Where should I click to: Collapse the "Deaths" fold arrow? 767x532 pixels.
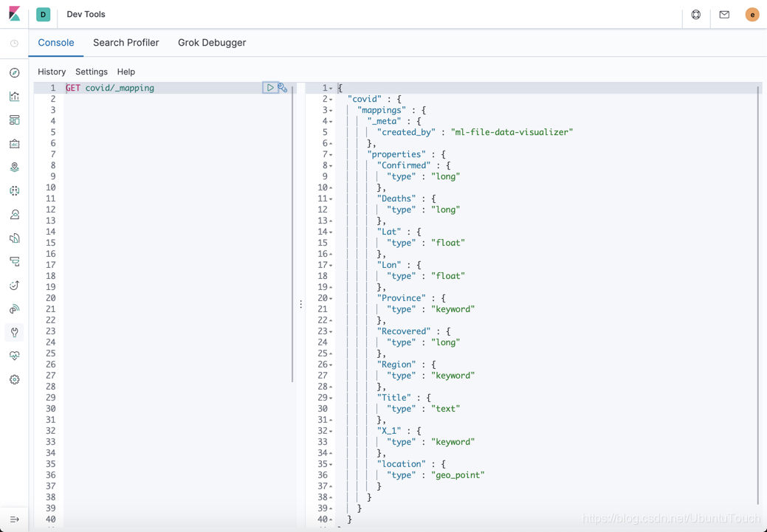(x=331, y=199)
